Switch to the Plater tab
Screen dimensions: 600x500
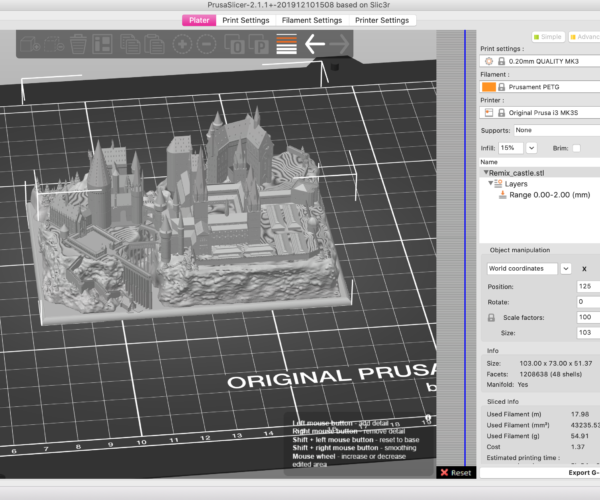click(199, 20)
